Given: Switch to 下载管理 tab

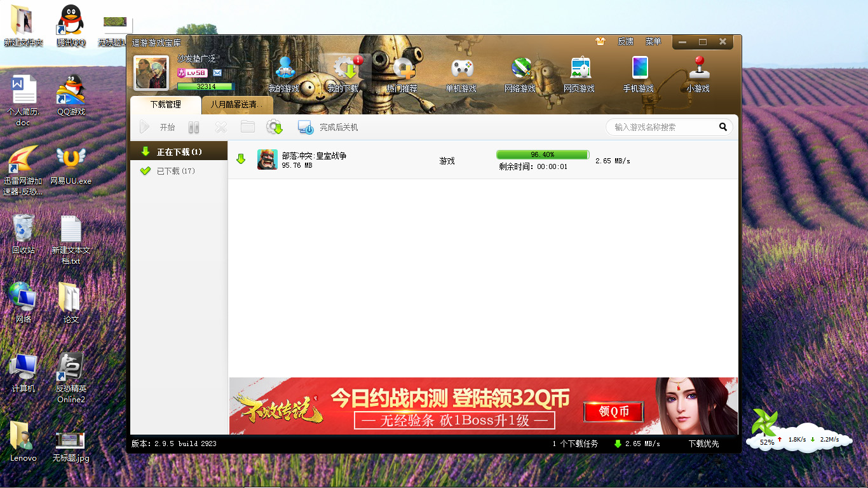Looking at the screenshot, I should tap(166, 105).
